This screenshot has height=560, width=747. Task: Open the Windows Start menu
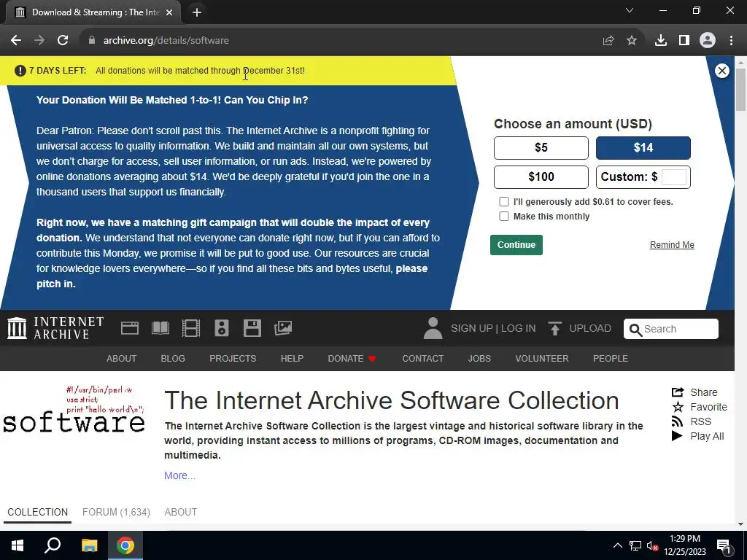[18, 545]
